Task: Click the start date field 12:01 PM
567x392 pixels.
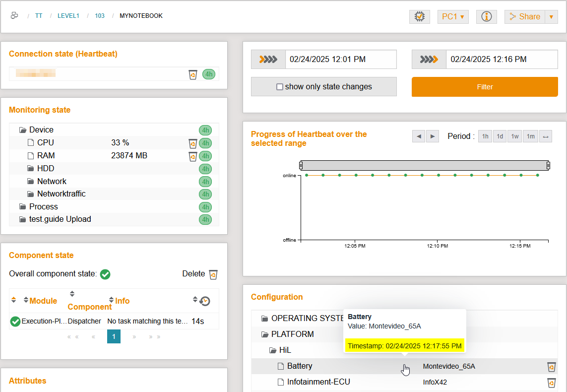Action: coord(340,60)
